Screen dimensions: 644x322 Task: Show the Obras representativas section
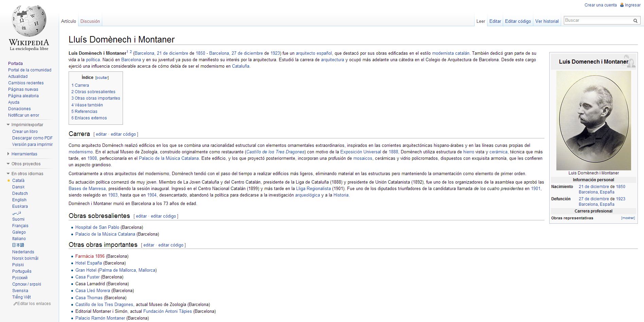coord(628,218)
